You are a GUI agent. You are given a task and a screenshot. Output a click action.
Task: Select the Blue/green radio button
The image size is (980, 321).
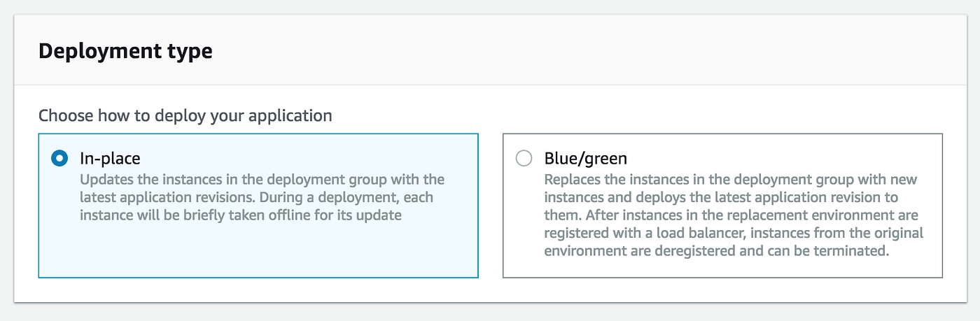pos(524,158)
